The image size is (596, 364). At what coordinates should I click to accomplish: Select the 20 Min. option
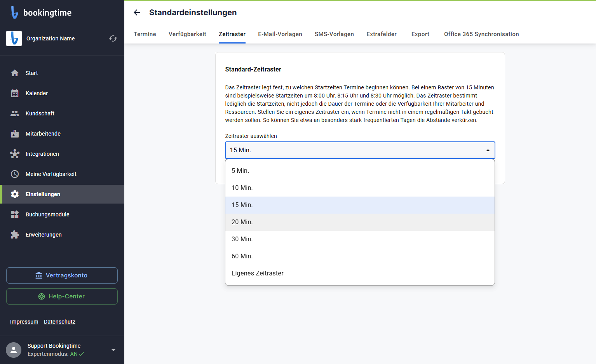[x=360, y=222]
